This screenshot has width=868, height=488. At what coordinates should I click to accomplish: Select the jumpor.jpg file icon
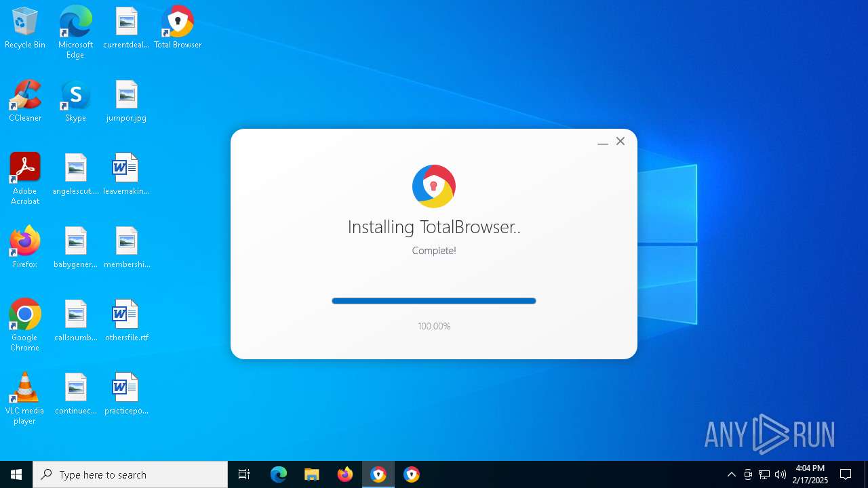pyautogui.click(x=126, y=102)
